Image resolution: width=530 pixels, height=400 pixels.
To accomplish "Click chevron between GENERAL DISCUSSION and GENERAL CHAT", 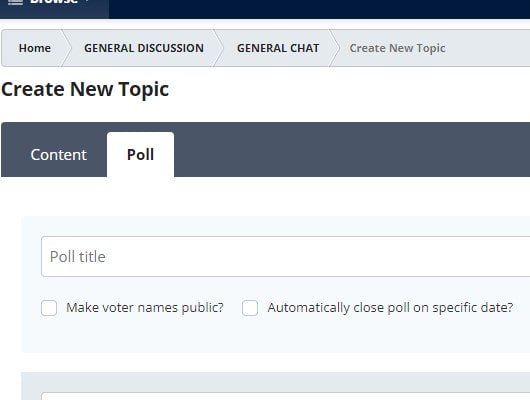I will (218, 48).
